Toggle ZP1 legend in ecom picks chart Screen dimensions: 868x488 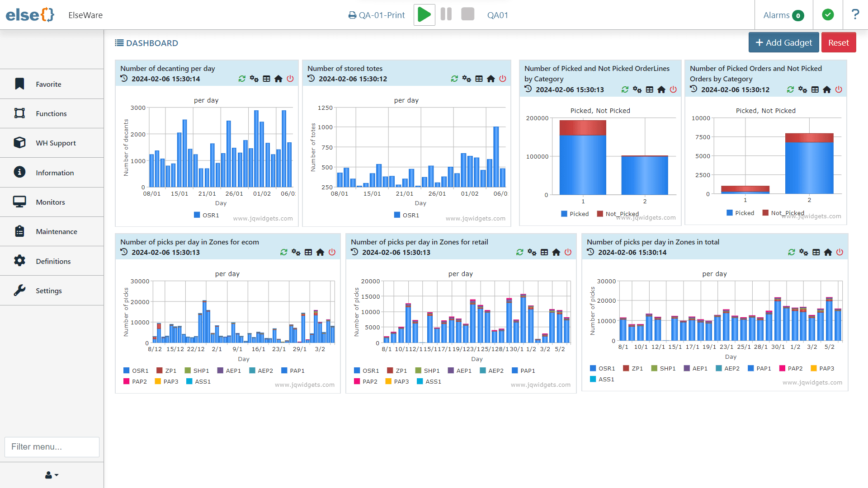tap(166, 371)
